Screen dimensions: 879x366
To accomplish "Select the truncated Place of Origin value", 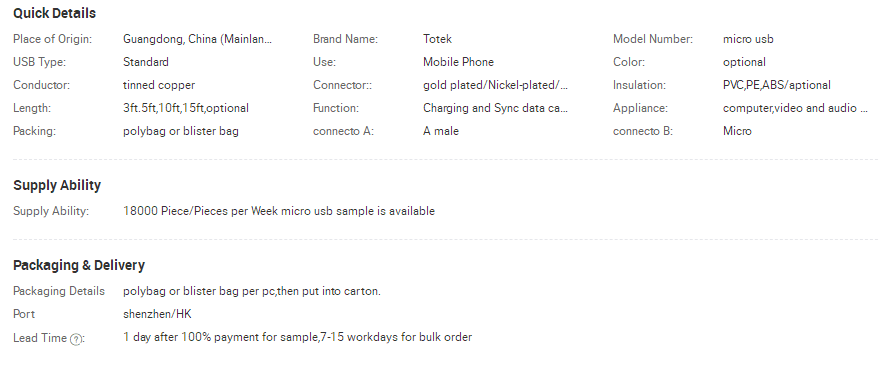I will pyautogui.click(x=197, y=39).
